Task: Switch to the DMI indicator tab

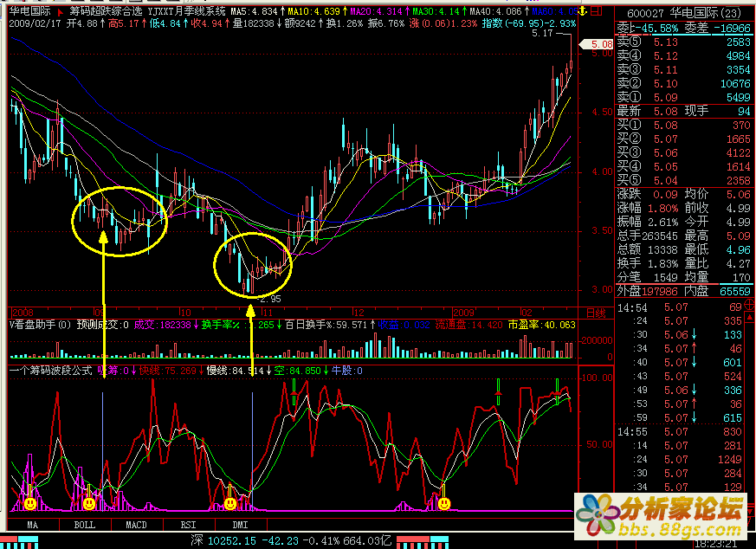Action: 240,525
